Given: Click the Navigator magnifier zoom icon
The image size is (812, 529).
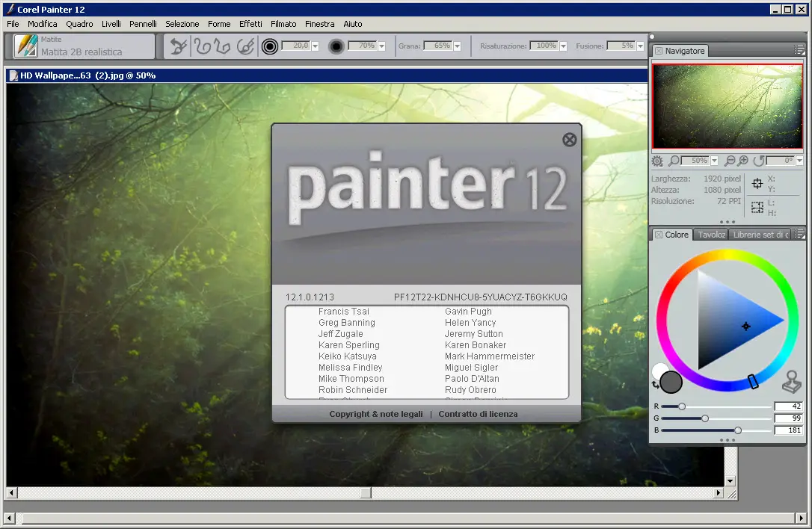Looking at the screenshot, I should [674, 161].
